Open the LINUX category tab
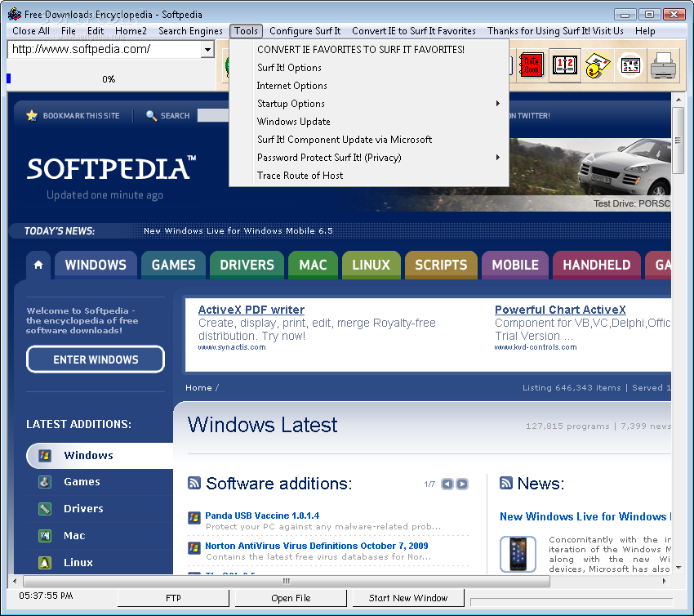Screen dimensions: 694x616 371,265
